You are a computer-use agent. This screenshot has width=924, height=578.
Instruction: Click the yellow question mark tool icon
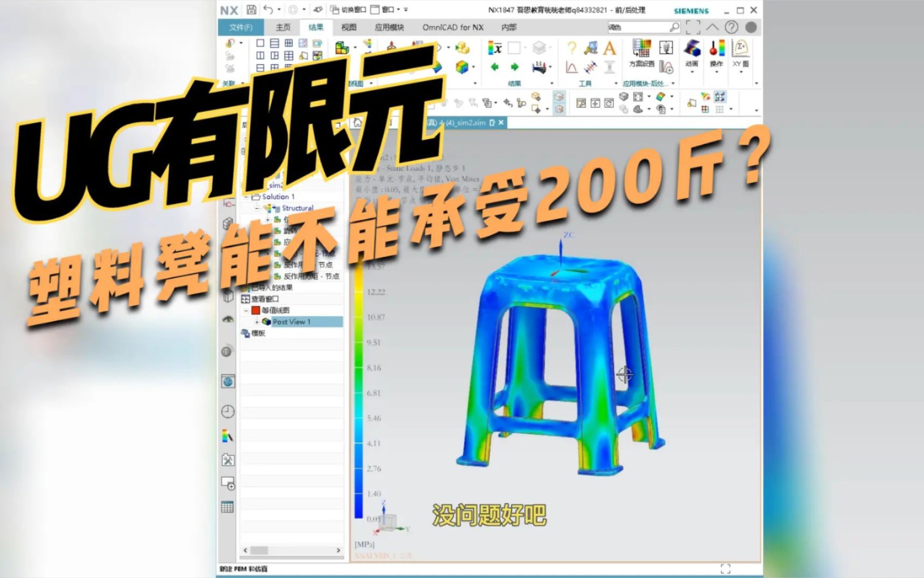point(572,48)
